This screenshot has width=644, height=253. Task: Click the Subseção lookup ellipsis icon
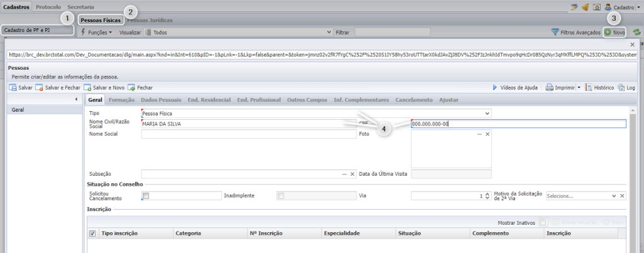[x=344, y=175]
